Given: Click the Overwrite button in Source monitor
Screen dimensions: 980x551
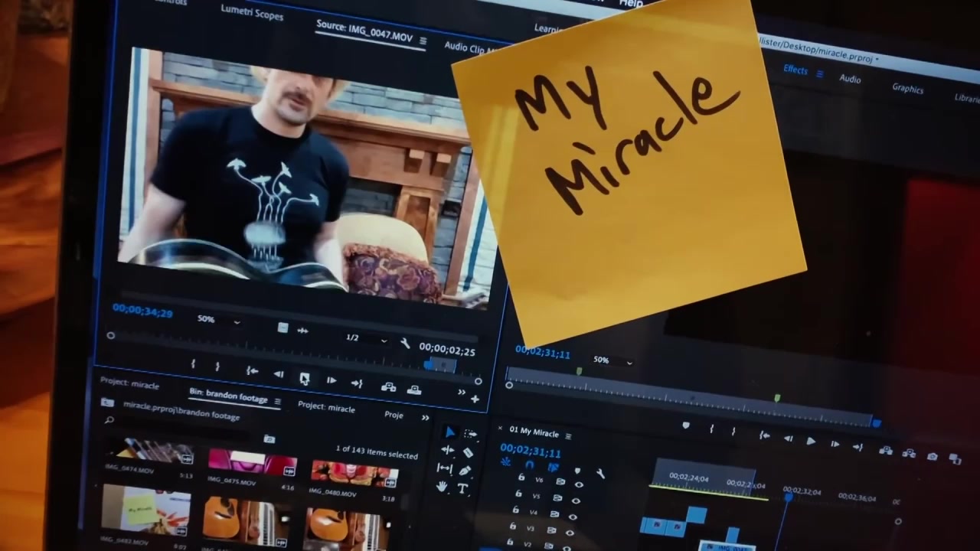Looking at the screenshot, I should coord(413,390).
